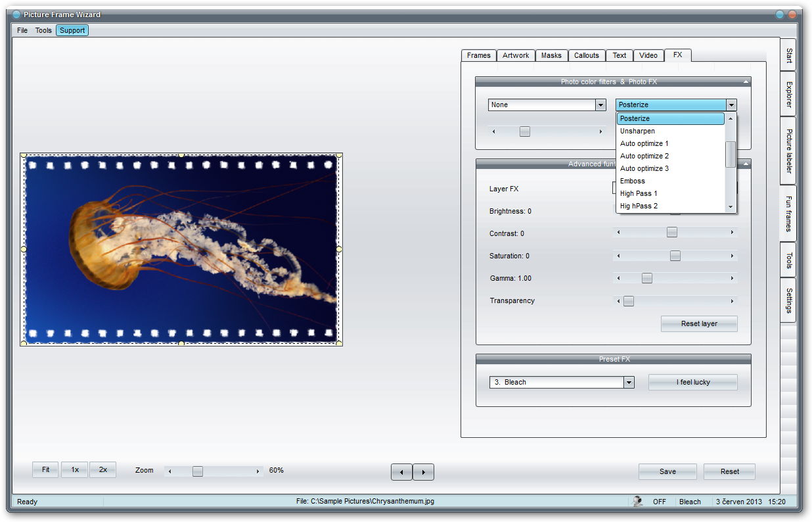Click the right arrow of the Transparency slider

point(732,301)
